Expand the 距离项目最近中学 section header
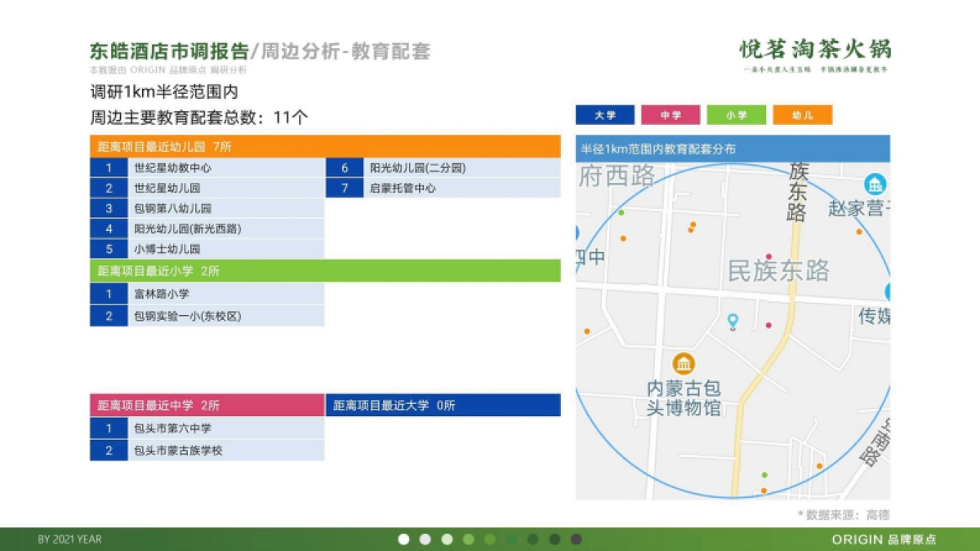The image size is (980, 551). (x=204, y=405)
